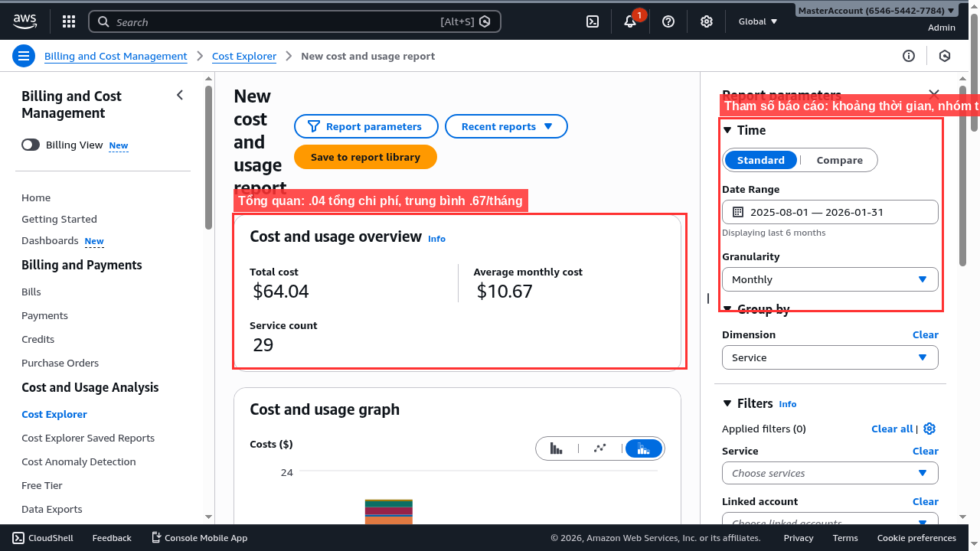The width and height of the screenshot is (980, 551).
Task: Open the filter preferences gear beside Clear all
Action: point(929,429)
